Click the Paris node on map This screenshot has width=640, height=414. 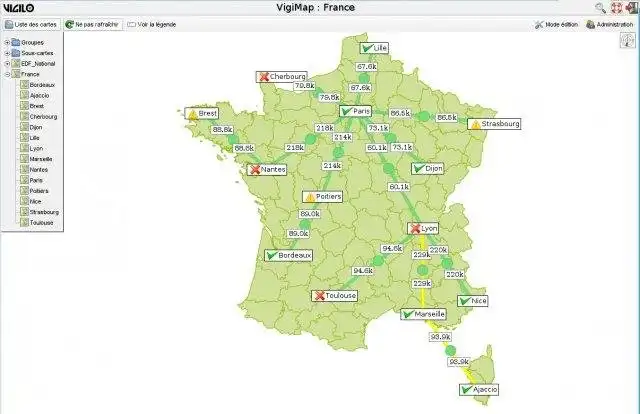tap(356, 111)
